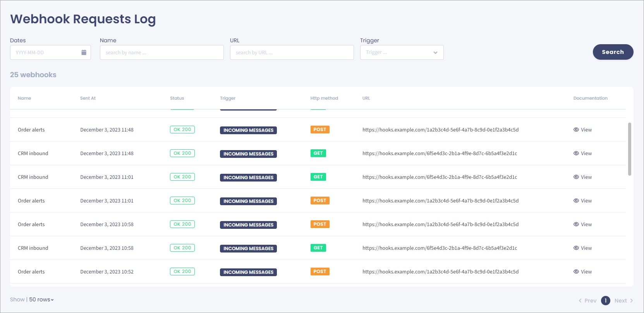Click the URL of Order alerts 11:01 row
Screen dimensions: 644x313
pyautogui.click(x=441, y=201)
